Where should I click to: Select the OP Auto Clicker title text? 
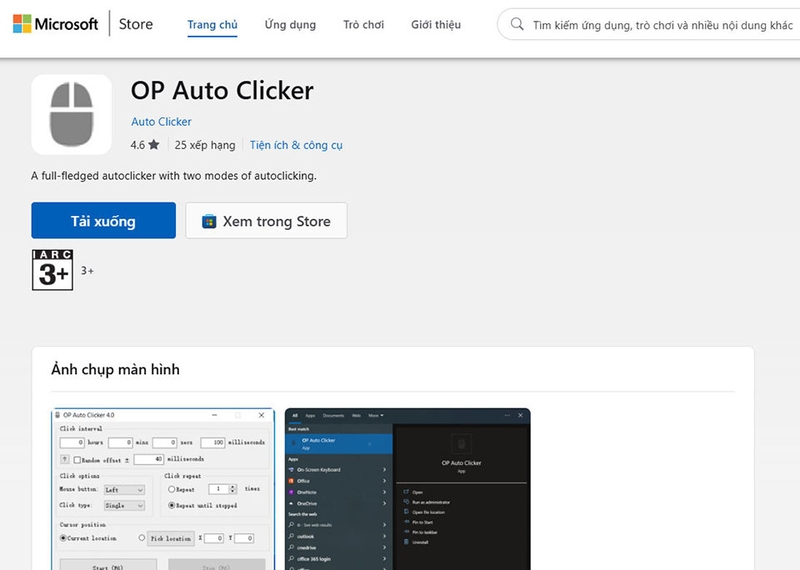pyautogui.click(x=222, y=90)
